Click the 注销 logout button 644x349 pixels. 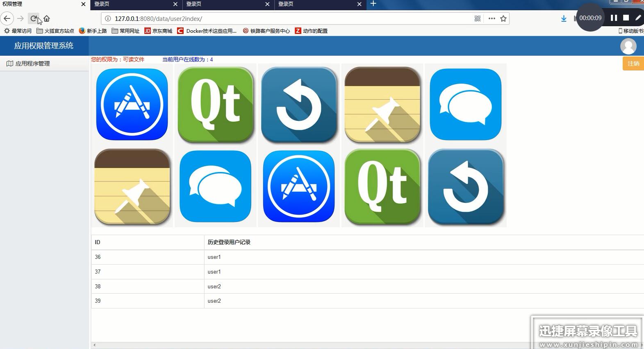coord(633,63)
